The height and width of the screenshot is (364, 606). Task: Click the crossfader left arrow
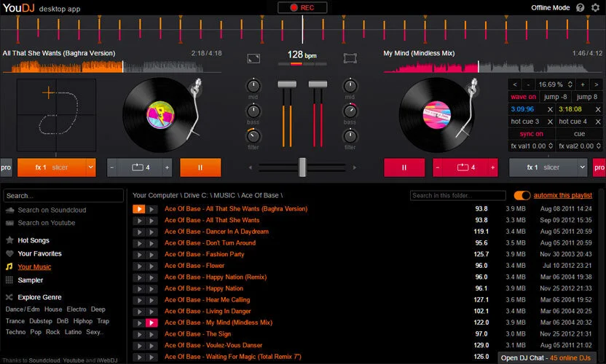click(x=251, y=167)
